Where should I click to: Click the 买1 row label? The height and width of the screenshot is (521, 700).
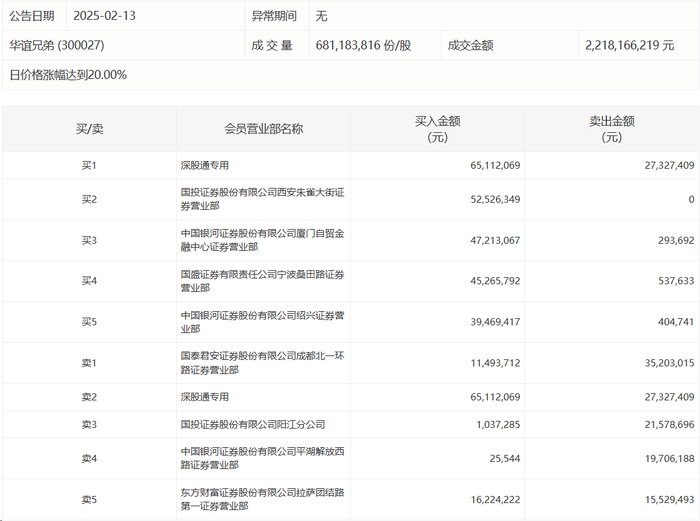click(x=89, y=165)
